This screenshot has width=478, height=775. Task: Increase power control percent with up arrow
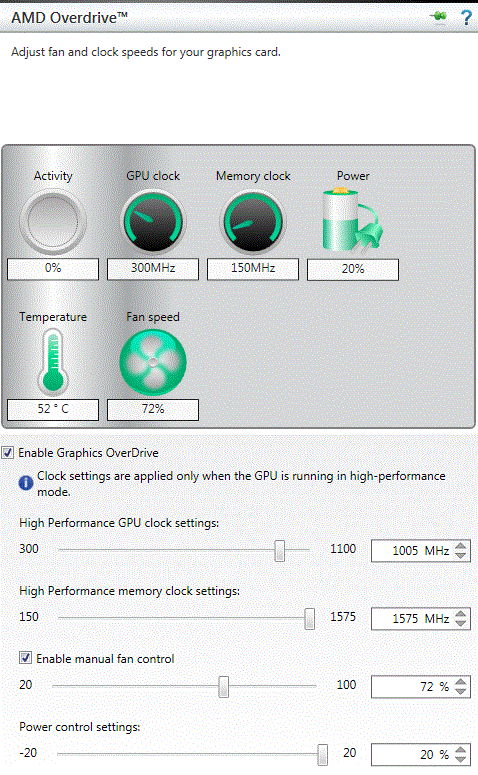click(x=461, y=750)
